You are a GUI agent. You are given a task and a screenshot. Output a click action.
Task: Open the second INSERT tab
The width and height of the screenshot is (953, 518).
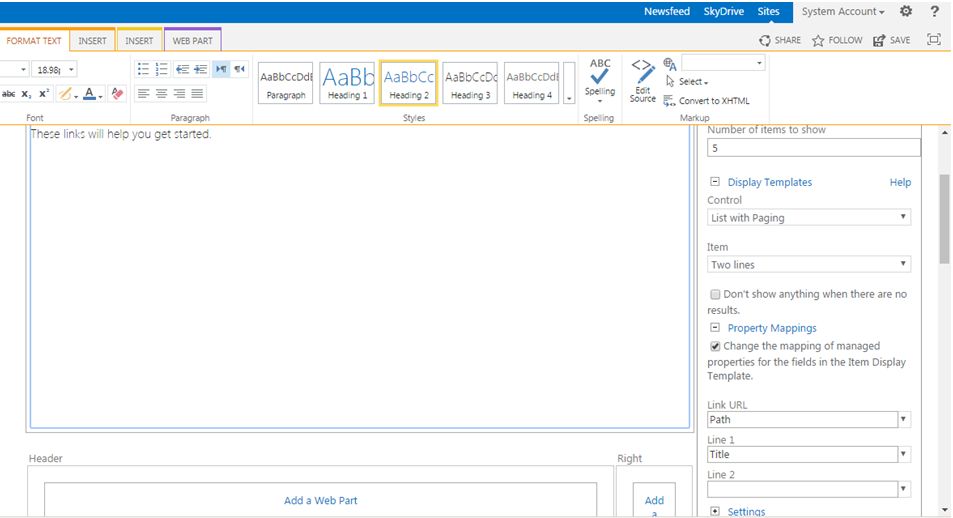[139, 41]
